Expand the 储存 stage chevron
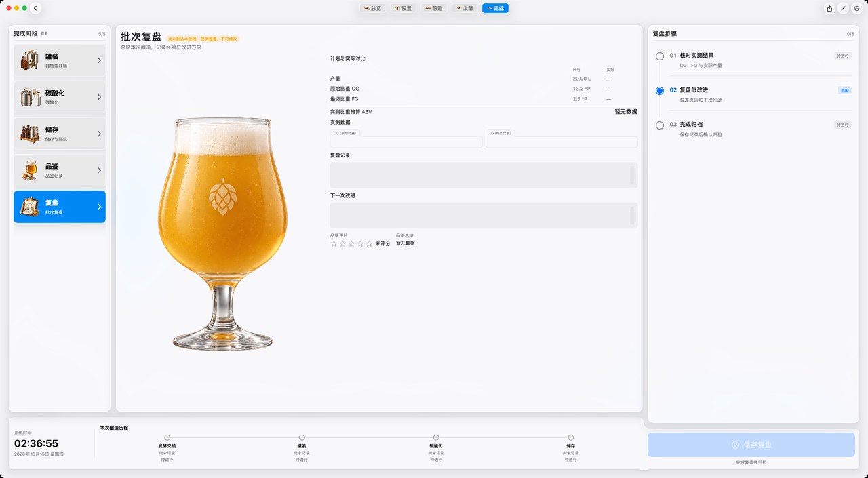This screenshot has width=868, height=478. (99, 134)
